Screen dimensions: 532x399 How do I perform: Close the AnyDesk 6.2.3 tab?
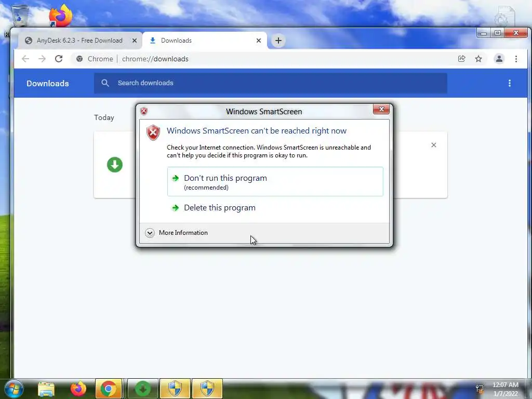tap(135, 41)
